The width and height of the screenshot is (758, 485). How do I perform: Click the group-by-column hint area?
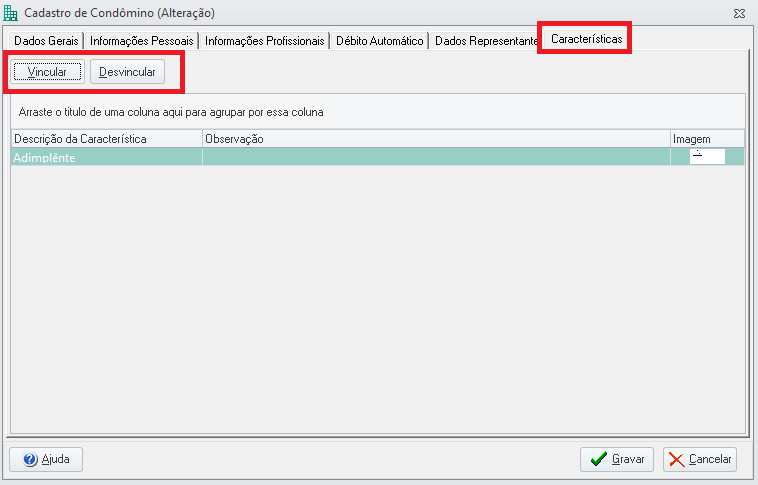click(378, 112)
